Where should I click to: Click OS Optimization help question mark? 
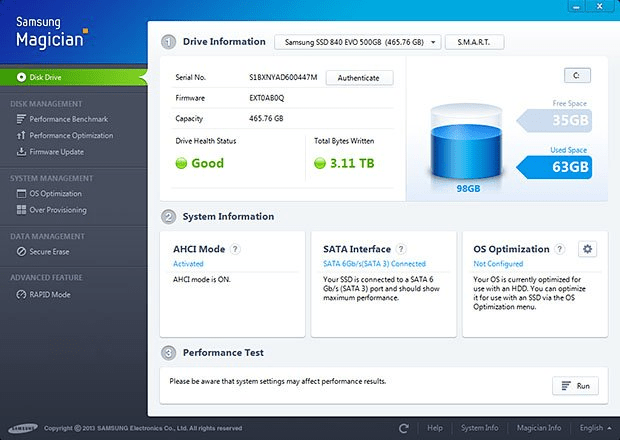[560, 249]
